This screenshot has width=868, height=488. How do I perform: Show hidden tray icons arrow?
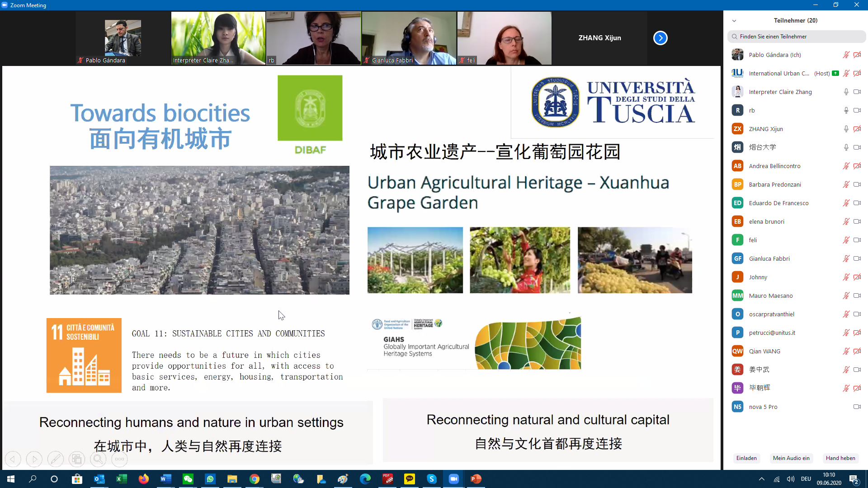(761, 479)
